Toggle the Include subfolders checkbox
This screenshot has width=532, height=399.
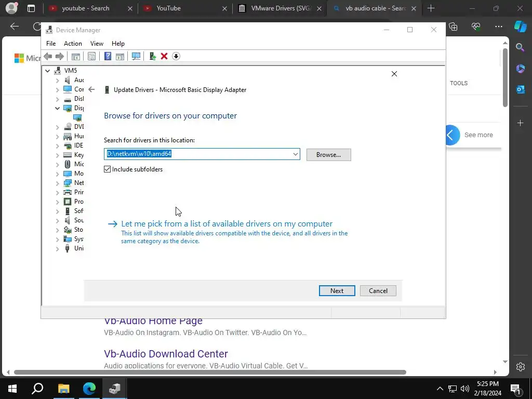[107, 169]
